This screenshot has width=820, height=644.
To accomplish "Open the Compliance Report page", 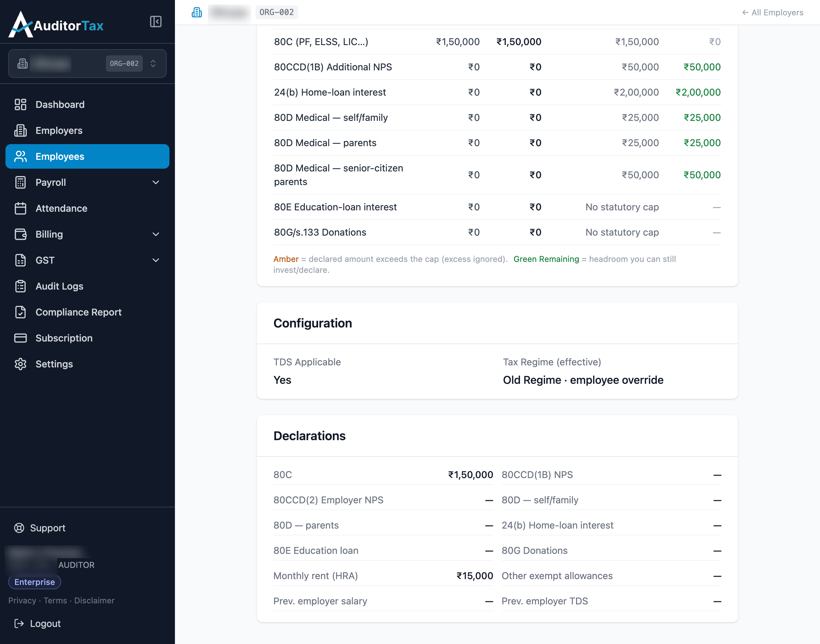I will click(87, 312).
